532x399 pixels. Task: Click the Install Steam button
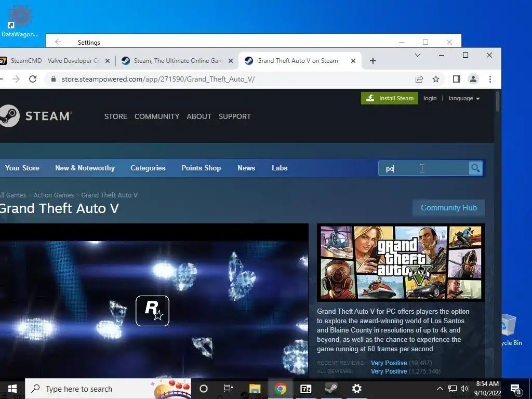pos(390,98)
